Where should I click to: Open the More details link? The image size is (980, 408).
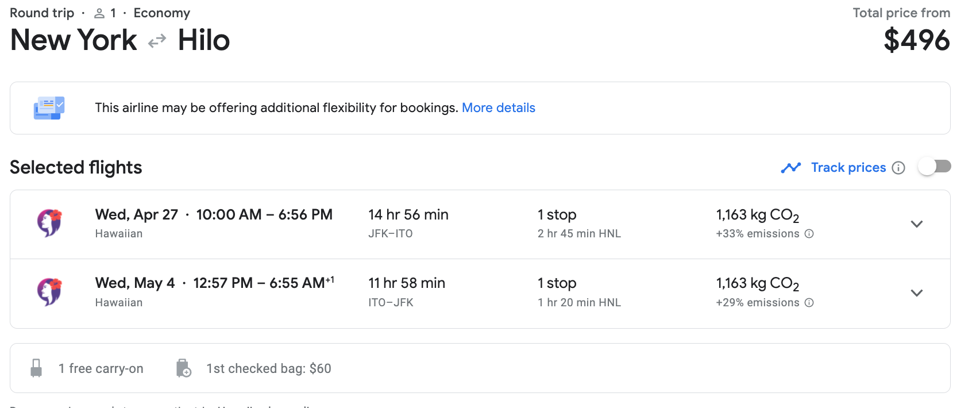[x=498, y=108]
